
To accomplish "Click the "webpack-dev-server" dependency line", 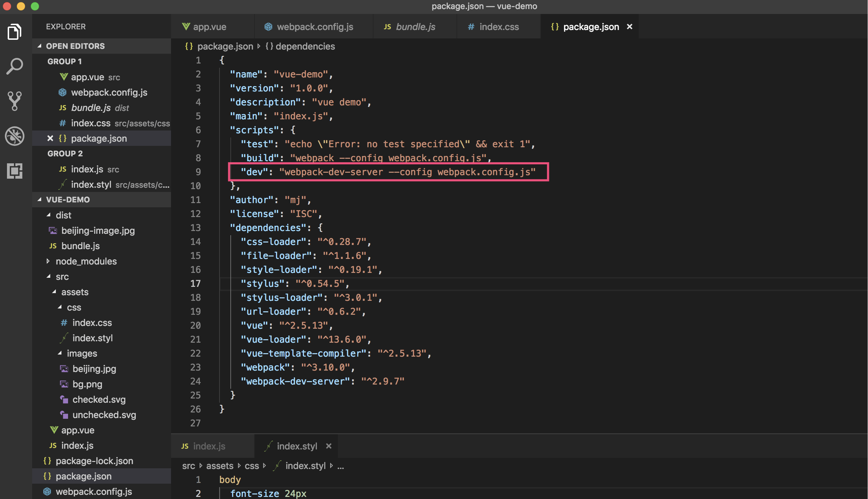I will [322, 381].
